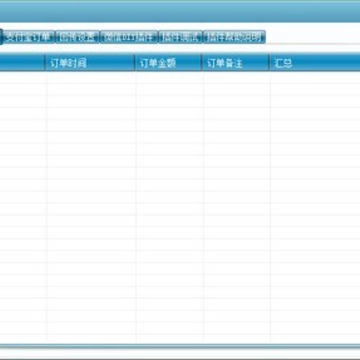Open the DIY插件 tab
360x360 pixels.
pos(129,37)
